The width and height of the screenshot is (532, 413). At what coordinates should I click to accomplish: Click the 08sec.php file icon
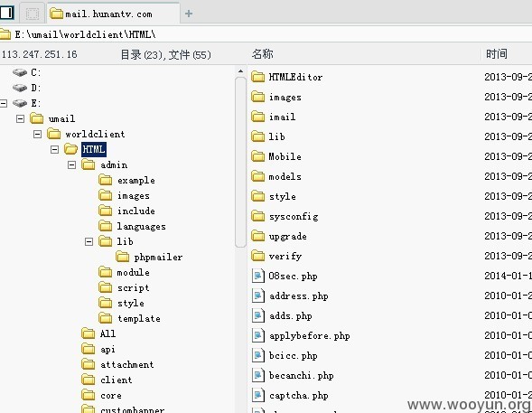[257, 276]
